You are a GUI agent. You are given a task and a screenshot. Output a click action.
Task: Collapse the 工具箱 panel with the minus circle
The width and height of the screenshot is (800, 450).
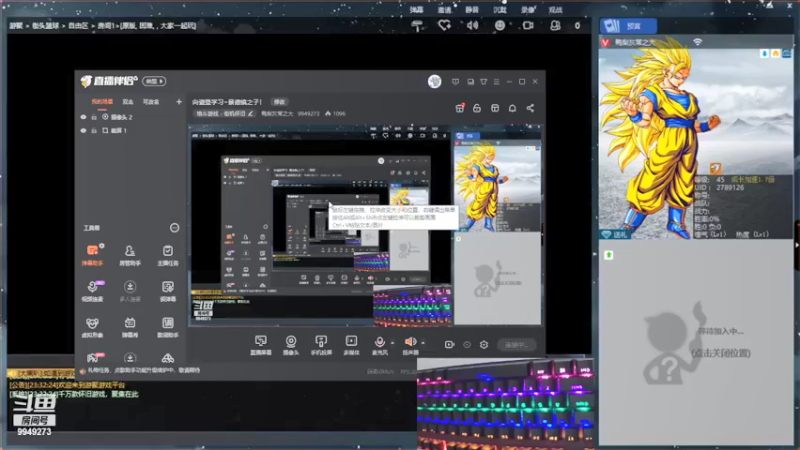[x=174, y=228]
